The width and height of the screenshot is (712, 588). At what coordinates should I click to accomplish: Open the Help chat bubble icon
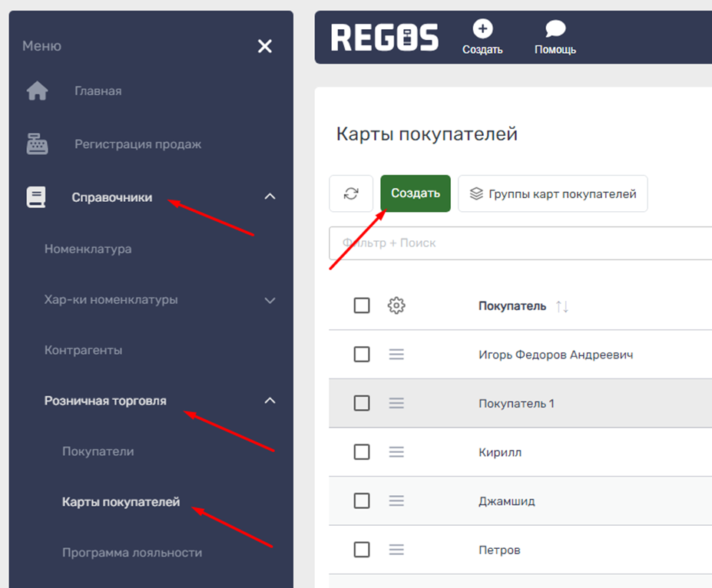tap(555, 30)
